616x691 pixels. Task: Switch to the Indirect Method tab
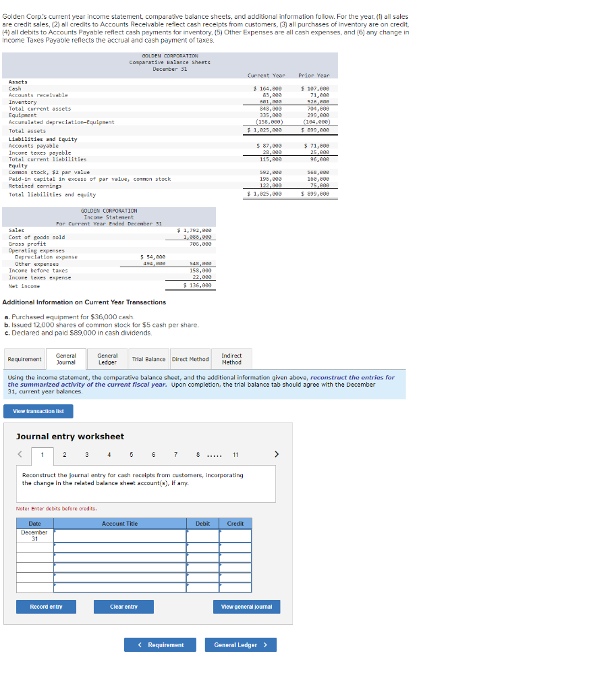232,358
